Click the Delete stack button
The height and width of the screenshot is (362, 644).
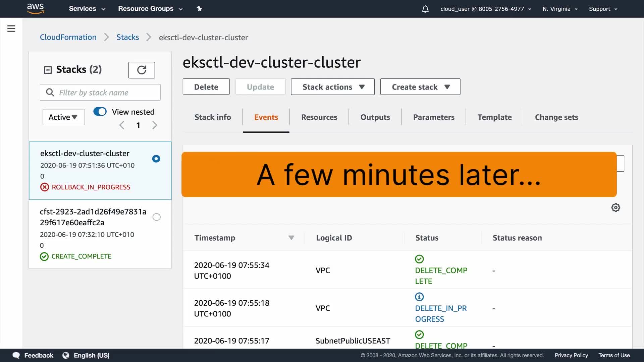tap(206, 87)
